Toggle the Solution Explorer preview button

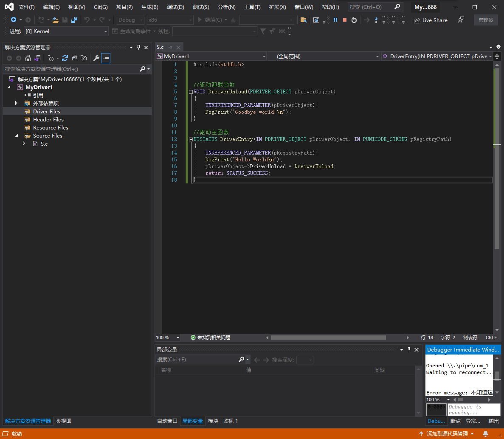click(106, 58)
